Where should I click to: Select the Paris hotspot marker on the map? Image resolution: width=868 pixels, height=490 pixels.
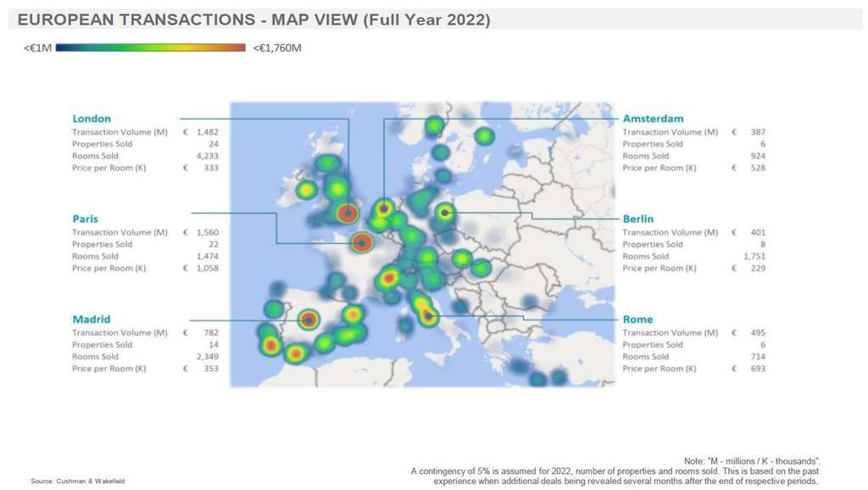(362, 243)
